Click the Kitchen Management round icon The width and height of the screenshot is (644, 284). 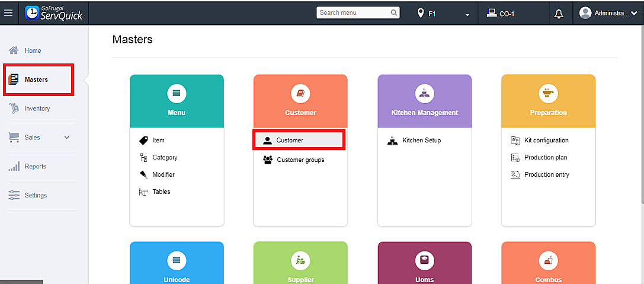(425, 94)
